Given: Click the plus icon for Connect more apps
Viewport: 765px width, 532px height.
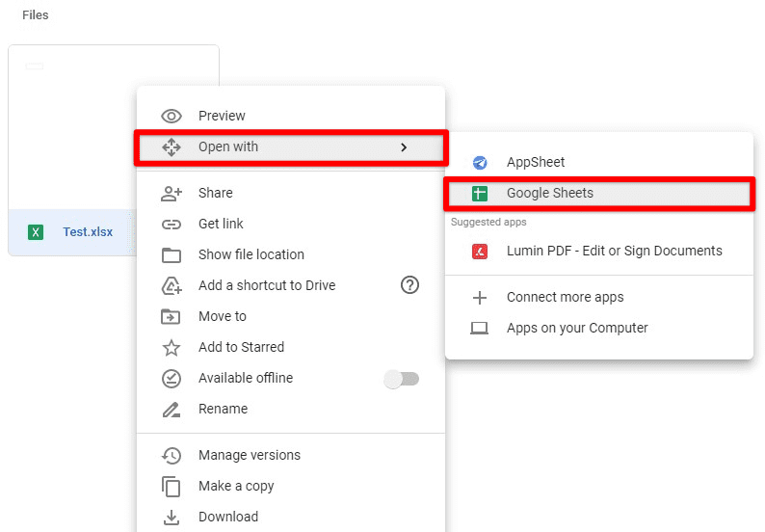Looking at the screenshot, I should click(x=480, y=298).
